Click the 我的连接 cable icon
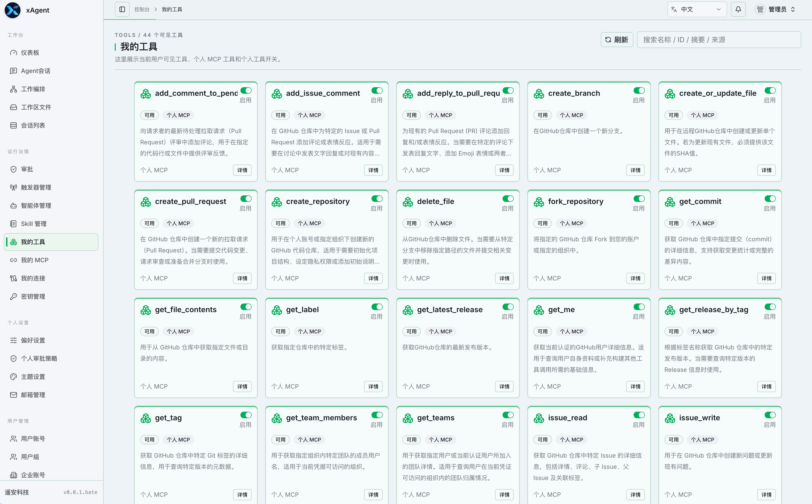 pyautogui.click(x=13, y=278)
